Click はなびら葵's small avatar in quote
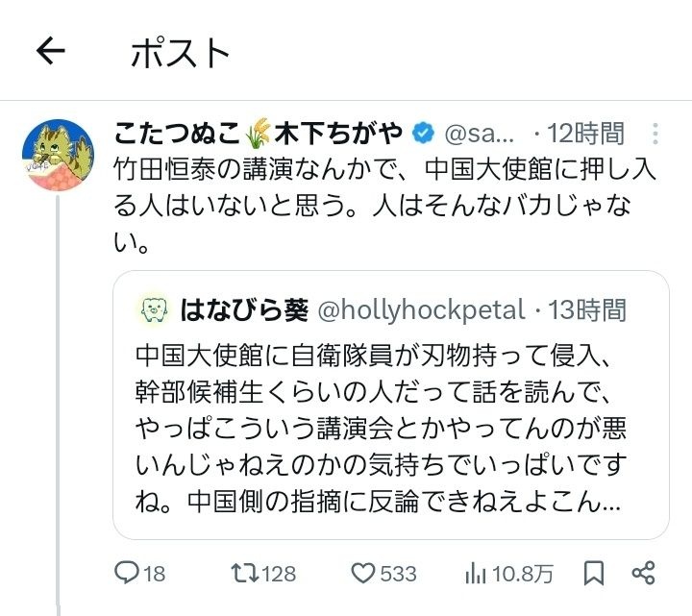Screen dimensions: 692x616 click(x=153, y=309)
